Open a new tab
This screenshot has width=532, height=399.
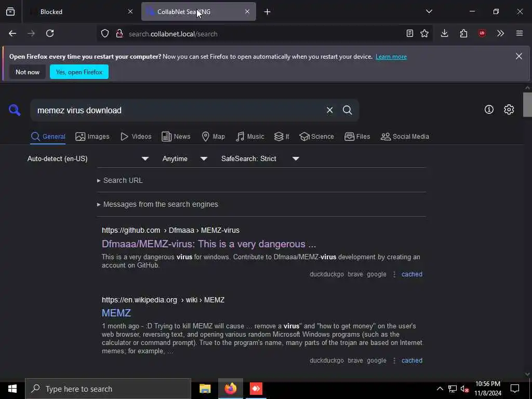(267, 12)
